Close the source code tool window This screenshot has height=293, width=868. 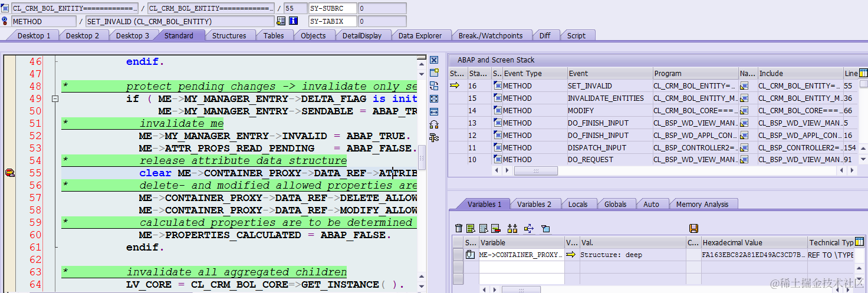click(434, 60)
